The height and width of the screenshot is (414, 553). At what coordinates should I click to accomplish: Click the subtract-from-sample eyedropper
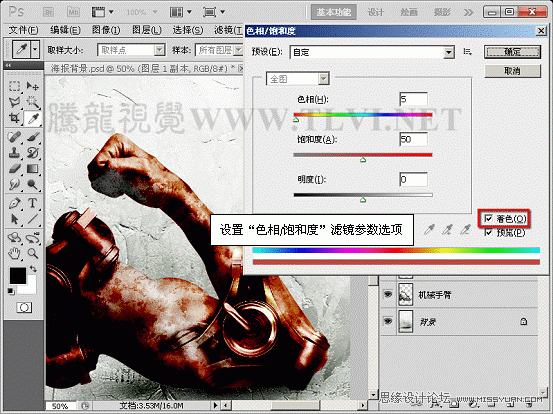466,230
